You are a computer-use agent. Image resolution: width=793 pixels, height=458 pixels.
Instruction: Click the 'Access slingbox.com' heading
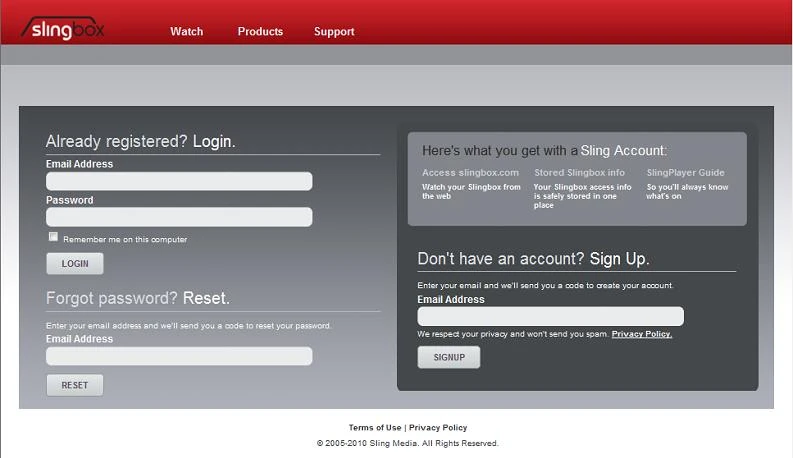point(470,172)
